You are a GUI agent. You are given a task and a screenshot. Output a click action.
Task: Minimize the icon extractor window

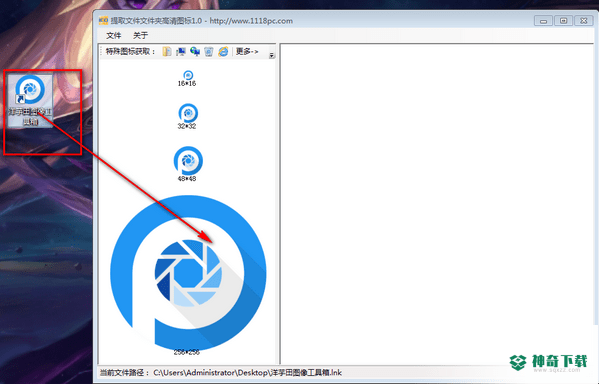(x=543, y=21)
